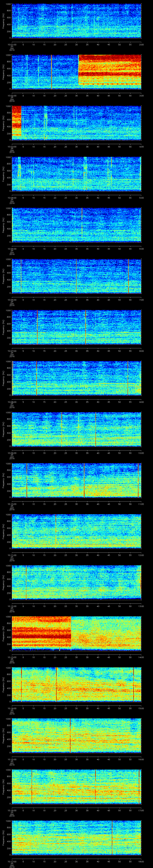Click the 7:00 end time label
Screen dimensions: 153x868
(141, 300)
